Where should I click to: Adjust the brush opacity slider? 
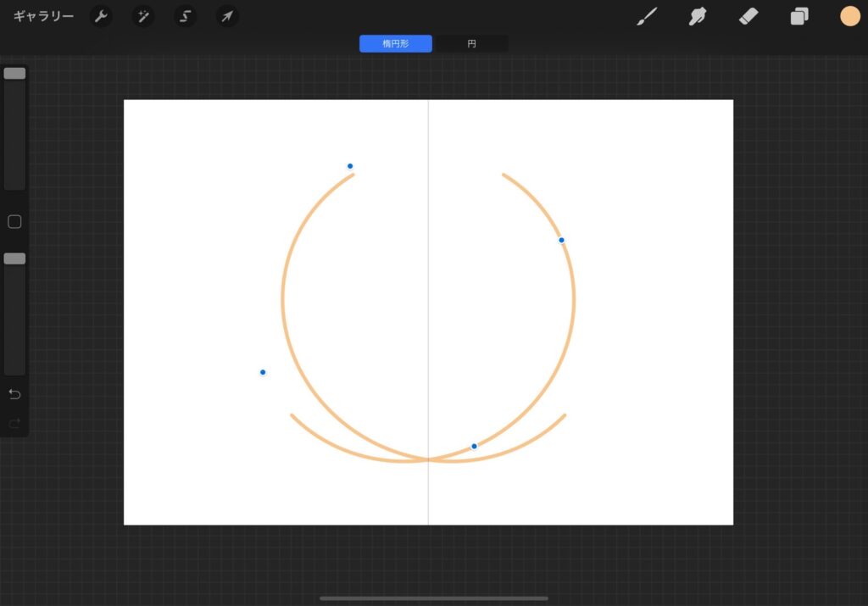[x=14, y=259]
